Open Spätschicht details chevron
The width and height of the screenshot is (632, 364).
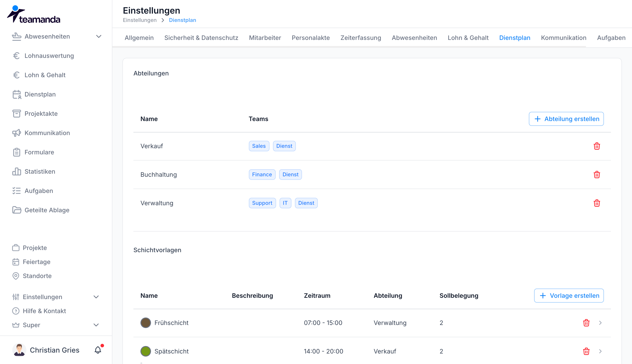pyautogui.click(x=600, y=351)
